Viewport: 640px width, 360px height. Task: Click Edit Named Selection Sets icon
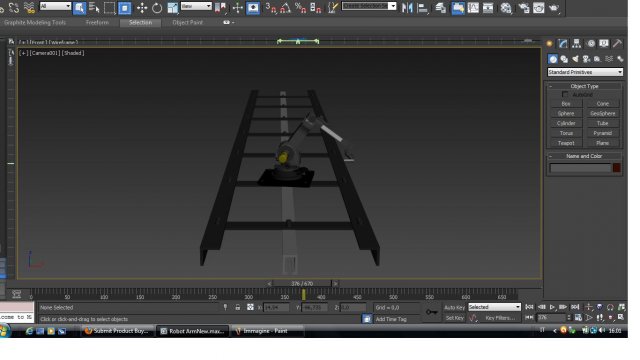coord(333,8)
